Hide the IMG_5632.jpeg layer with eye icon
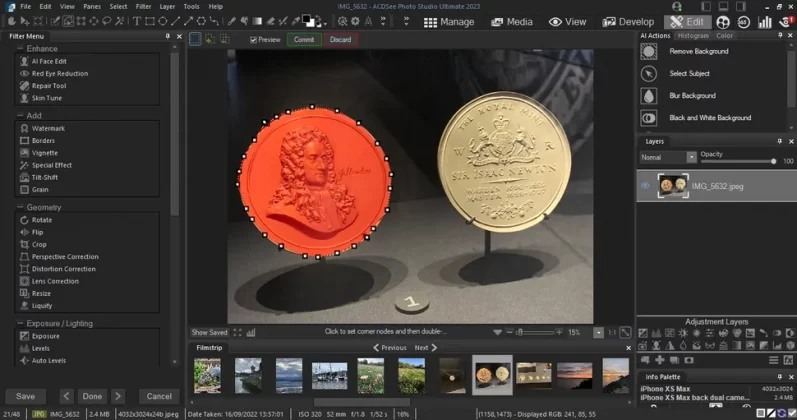Viewport: 797px width, 420px height. [645, 185]
